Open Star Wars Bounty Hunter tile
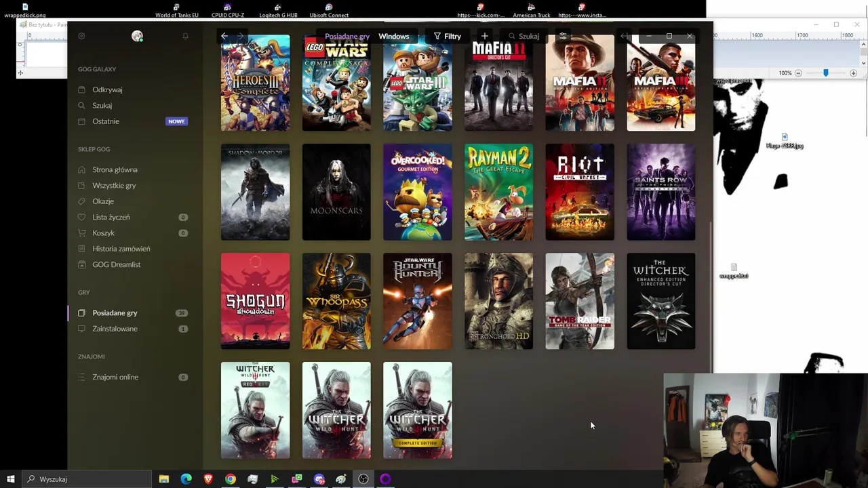This screenshot has width=868, height=488. point(418,301)
